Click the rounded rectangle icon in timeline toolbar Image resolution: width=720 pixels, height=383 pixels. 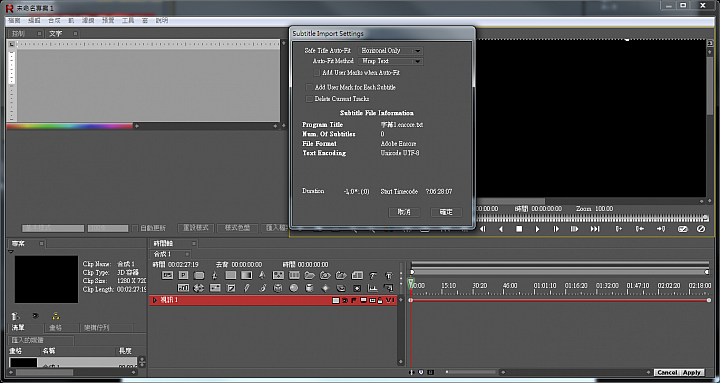click(199, 275)
